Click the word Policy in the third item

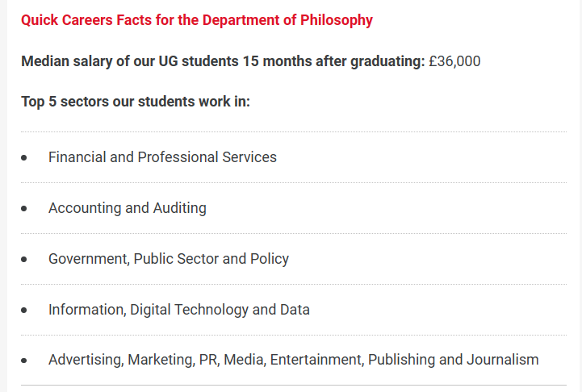[270, 259]
